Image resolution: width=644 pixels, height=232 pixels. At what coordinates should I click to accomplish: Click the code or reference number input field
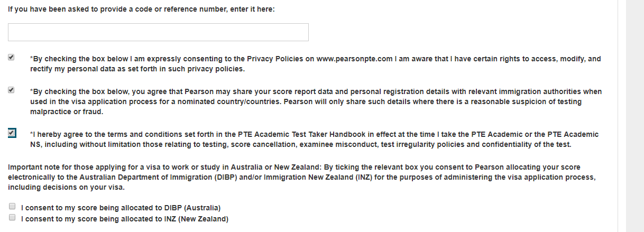point(158,32)
